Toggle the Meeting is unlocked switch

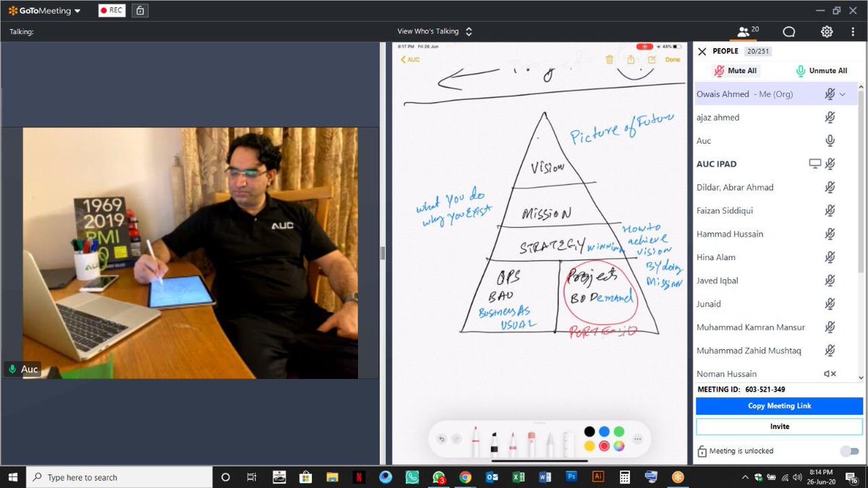click(848, 451)
